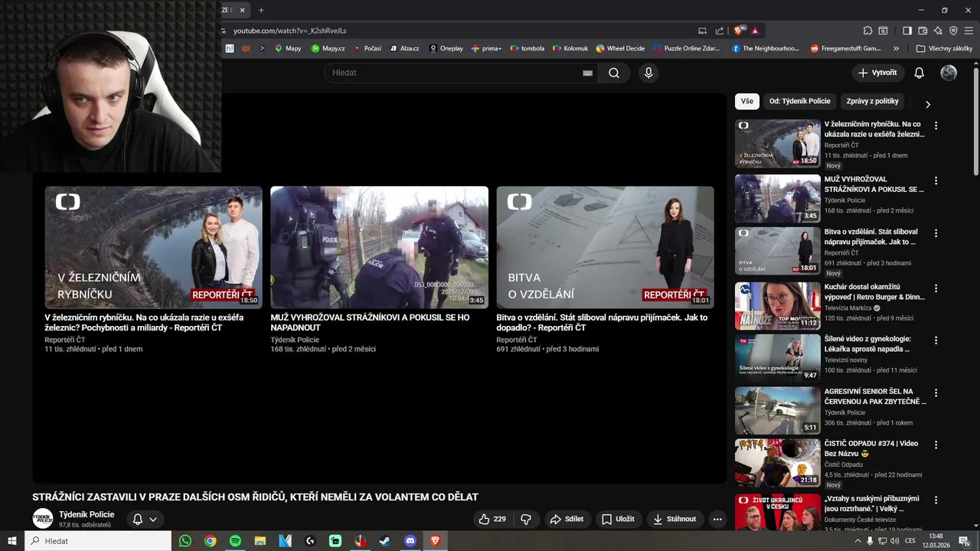Select the 'Vše' filter chip
980x551 pixels.
click(x=746, y=101)
